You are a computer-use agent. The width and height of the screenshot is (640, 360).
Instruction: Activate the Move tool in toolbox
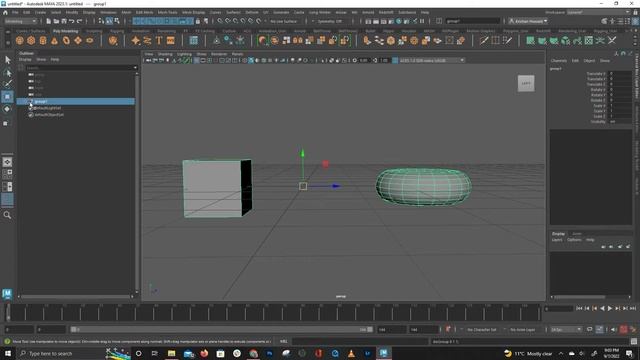coord(7,97)
